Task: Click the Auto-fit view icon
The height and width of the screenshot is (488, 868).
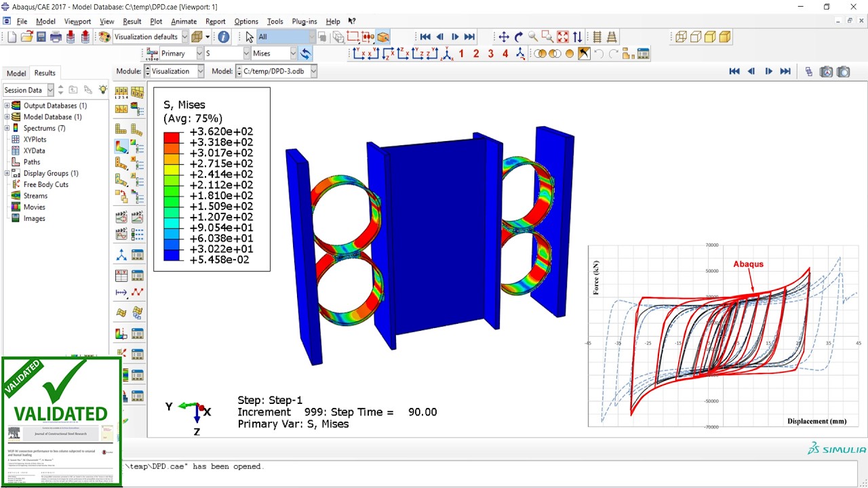Action: tap(563, 37)
